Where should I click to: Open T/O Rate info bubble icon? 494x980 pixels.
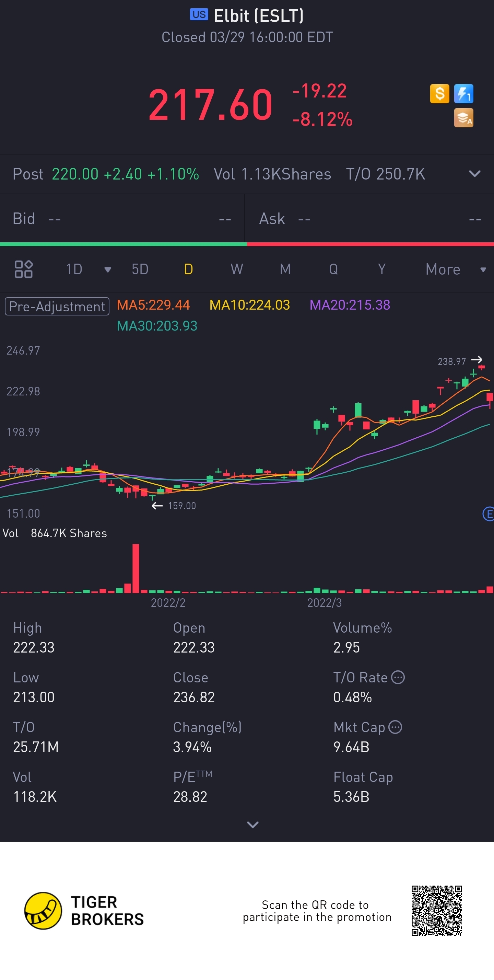[398, 678]
